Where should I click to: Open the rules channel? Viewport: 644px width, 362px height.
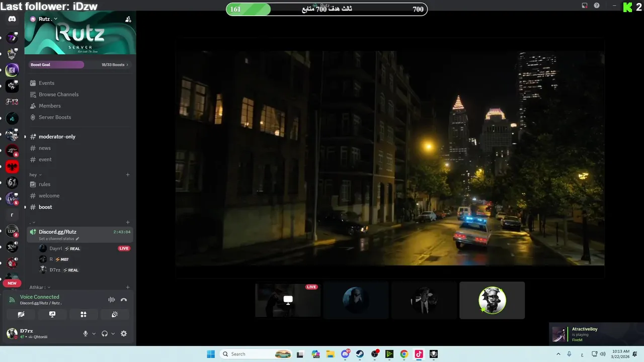pyautogui.click(x=80, y=184)
